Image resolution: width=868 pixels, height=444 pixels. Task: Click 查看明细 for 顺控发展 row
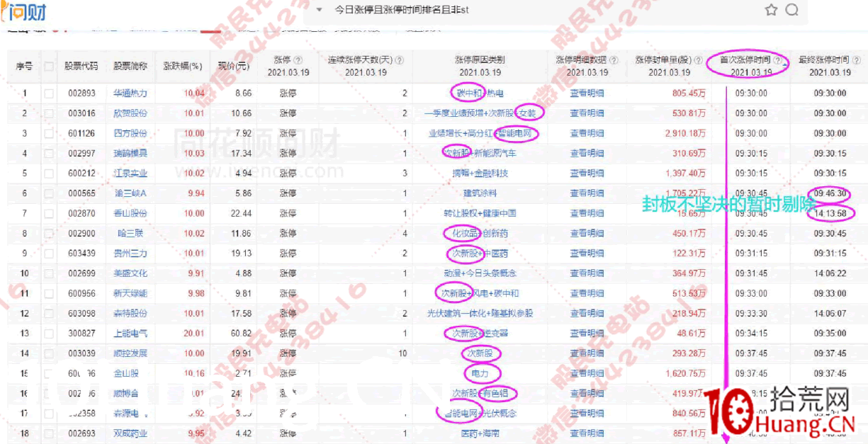[587, 353]
